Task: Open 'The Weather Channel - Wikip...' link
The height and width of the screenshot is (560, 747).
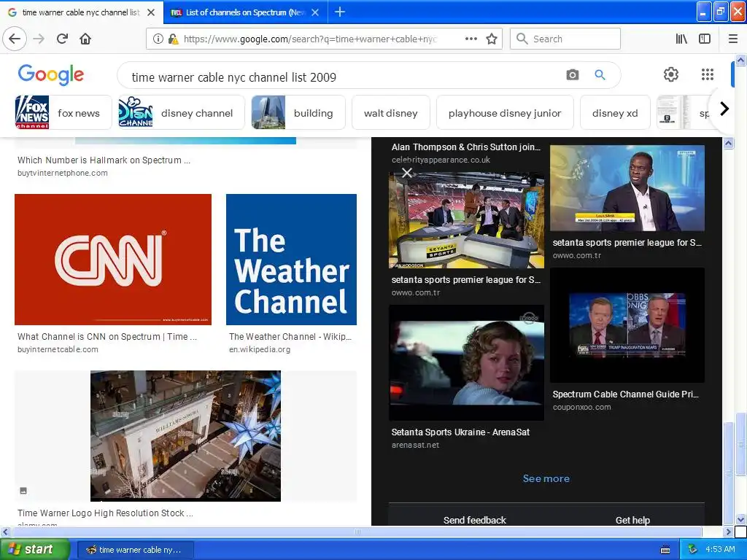Action: (x=290, y=337)
